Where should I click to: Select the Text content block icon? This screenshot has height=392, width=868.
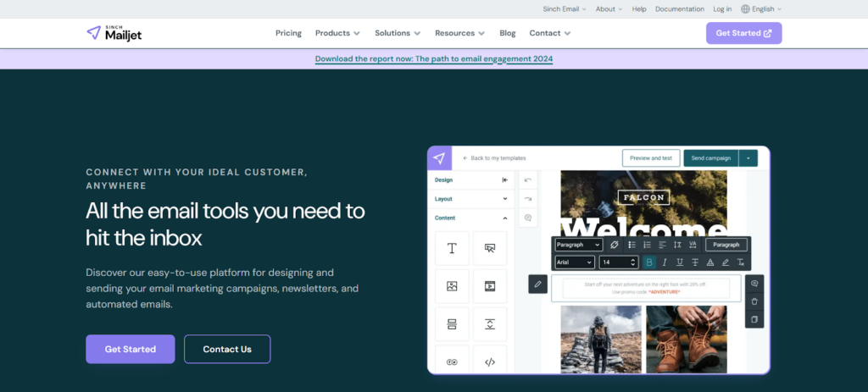pyautogui.click(x=452, y=248)
